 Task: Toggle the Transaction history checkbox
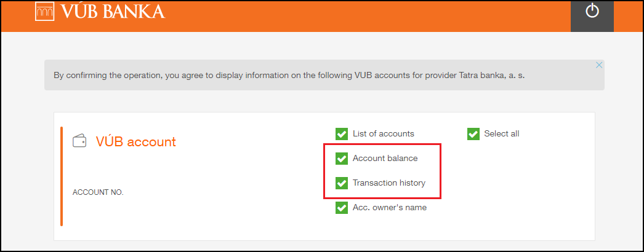click(x=342, y=183)
